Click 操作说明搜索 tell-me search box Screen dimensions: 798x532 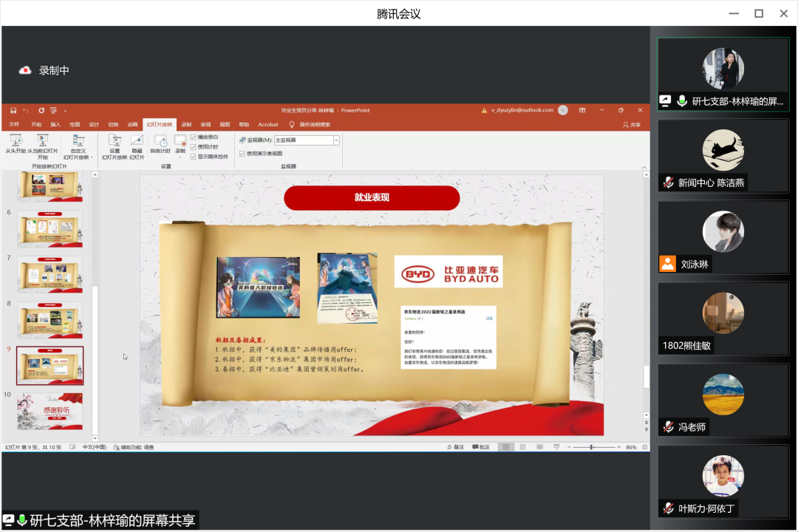pyautogui.click(x=315, y=125)
